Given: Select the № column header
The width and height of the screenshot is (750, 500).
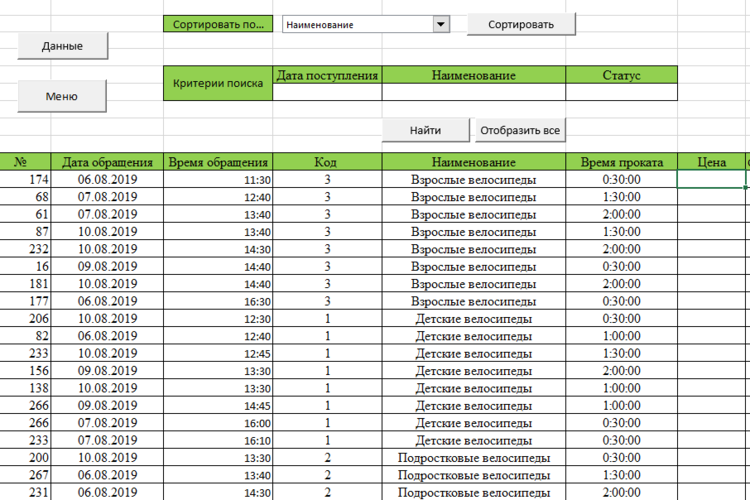Looking at the screenshot, I should coord(25,162).
